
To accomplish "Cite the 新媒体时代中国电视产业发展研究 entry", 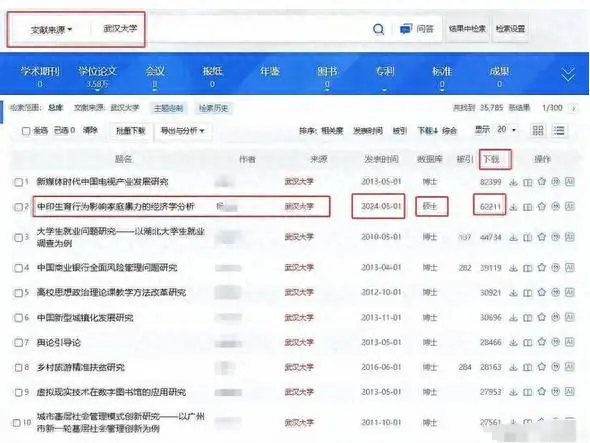I will tap(555, 182).
